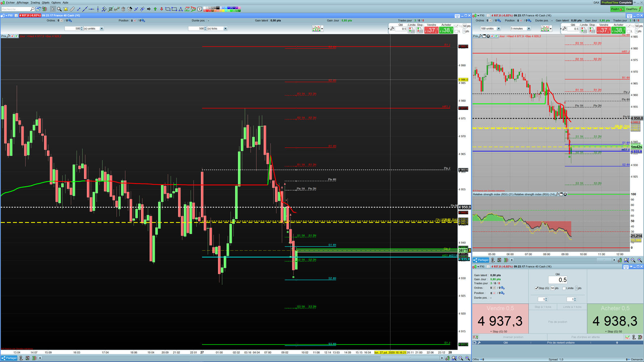Open positions grid icon in order ticket
Screen dimensions: 644x362
[476, 337]
